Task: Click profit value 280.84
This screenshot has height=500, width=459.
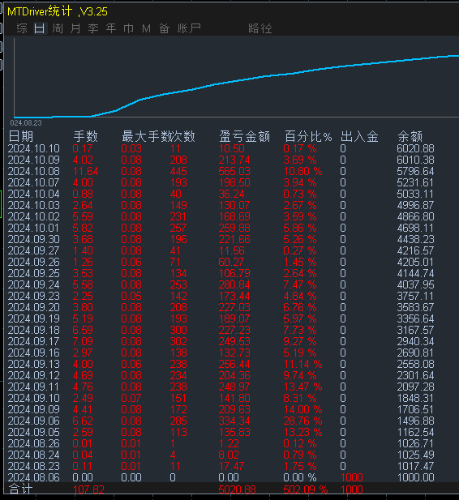Action: tap(235, 285)
